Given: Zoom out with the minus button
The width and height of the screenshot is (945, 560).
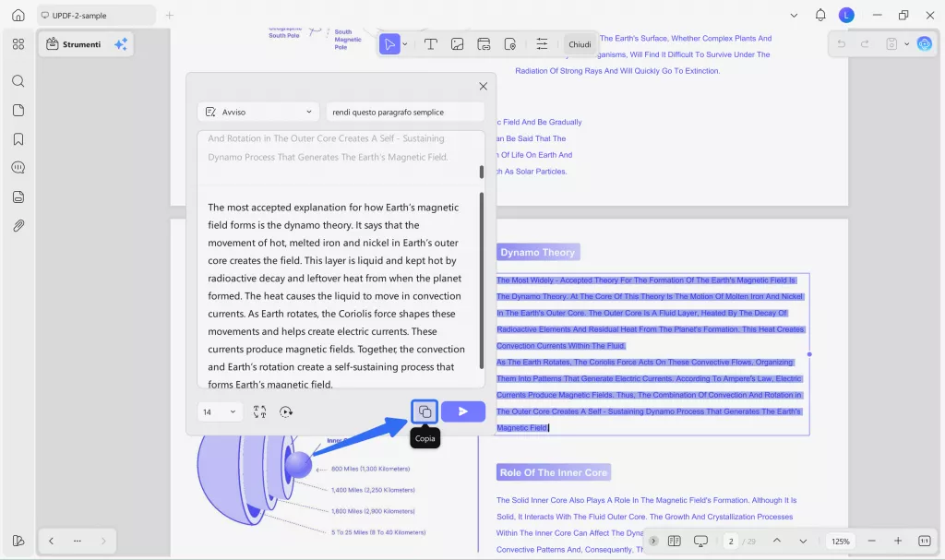Looking at the screenshot, I should coord(871,541).
